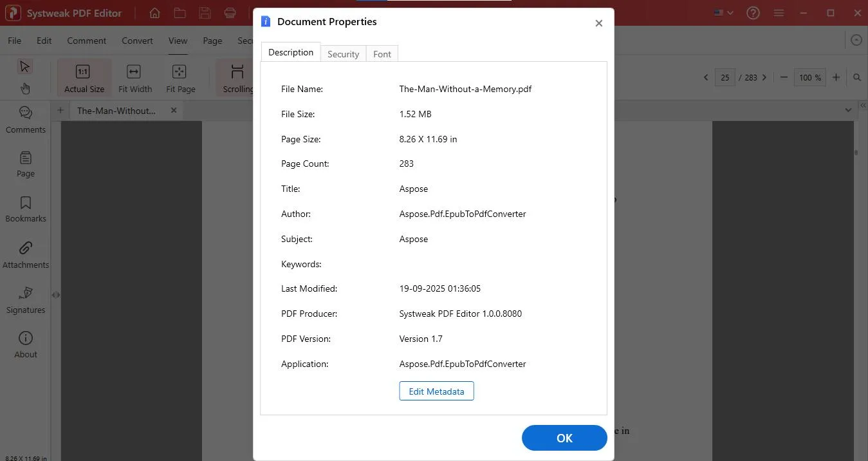This screenshot has width=868, height=461.
Task: Open the Bookmarks panel
Action: click(25, 209)
